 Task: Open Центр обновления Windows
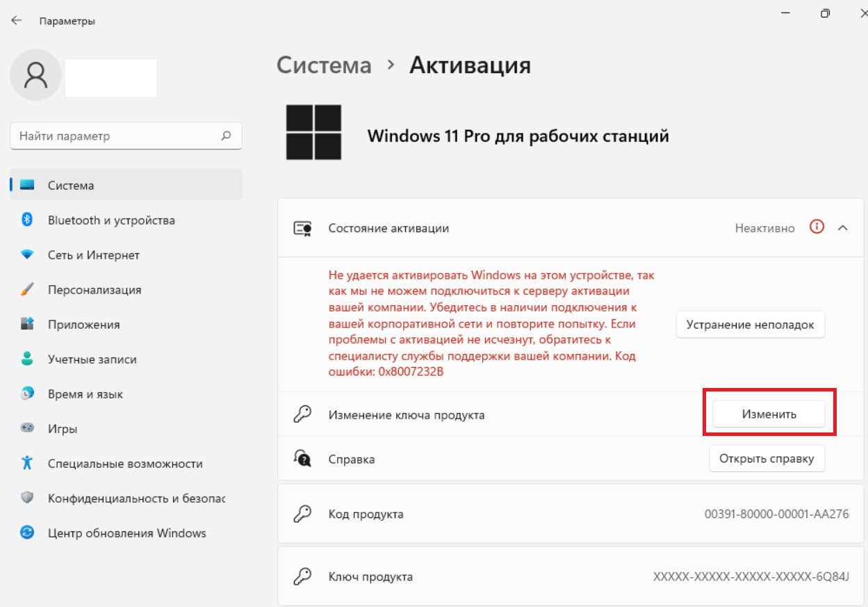(126, 533)
